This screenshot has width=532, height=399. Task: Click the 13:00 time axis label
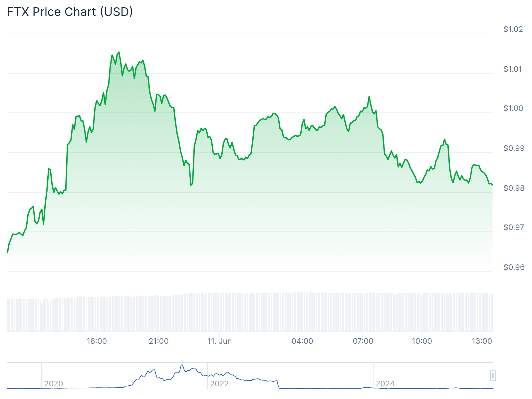point(482,341)
